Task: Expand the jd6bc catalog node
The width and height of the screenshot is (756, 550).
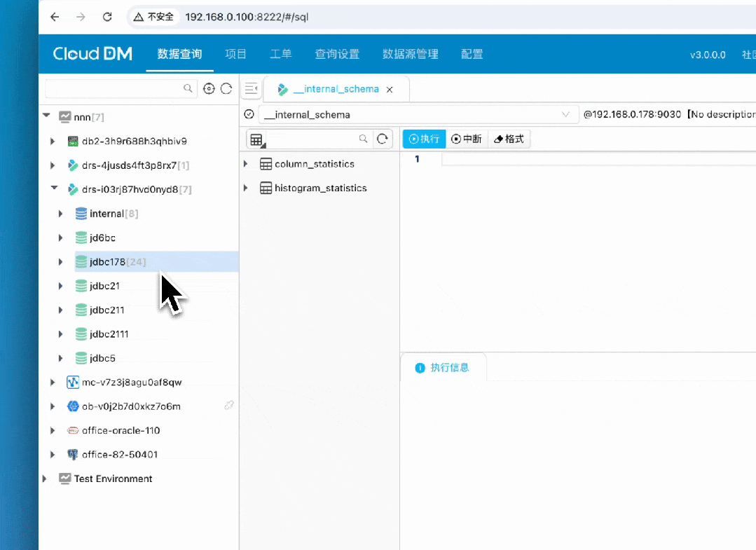Action: (x=60, y=238)
